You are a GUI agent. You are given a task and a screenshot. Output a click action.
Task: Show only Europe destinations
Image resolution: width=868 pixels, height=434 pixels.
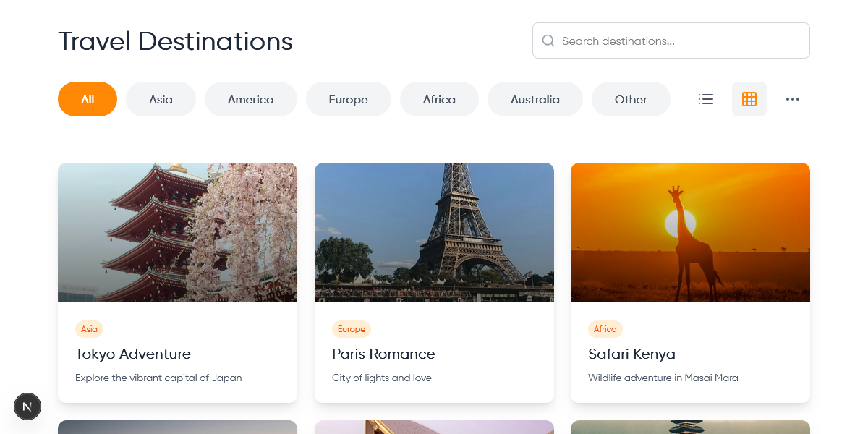point(348,99)
